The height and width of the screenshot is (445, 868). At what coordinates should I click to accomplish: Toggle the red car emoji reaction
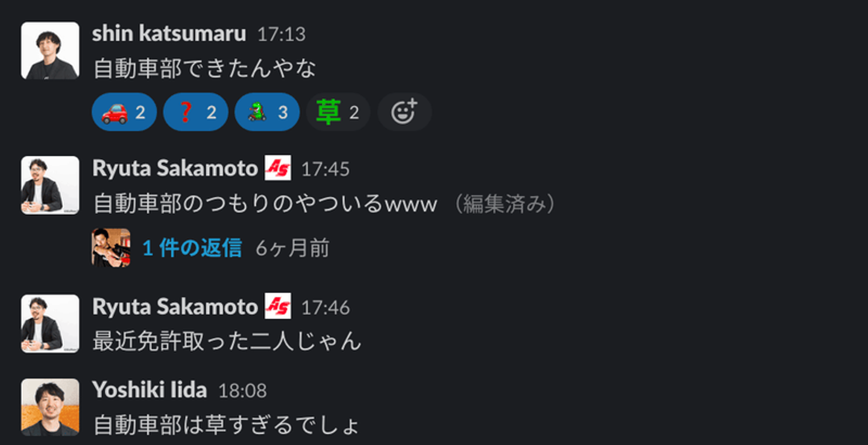point(124,112)
